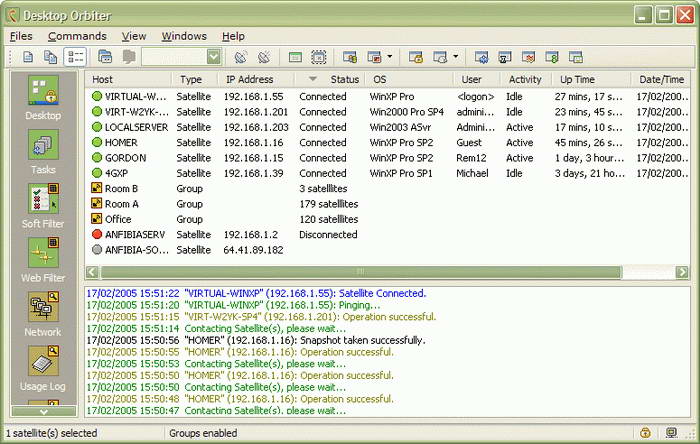Open the dropdown arrow beside the red-window icon
The height and width of the screenshot is (444, 700).
tap(389, 57)
